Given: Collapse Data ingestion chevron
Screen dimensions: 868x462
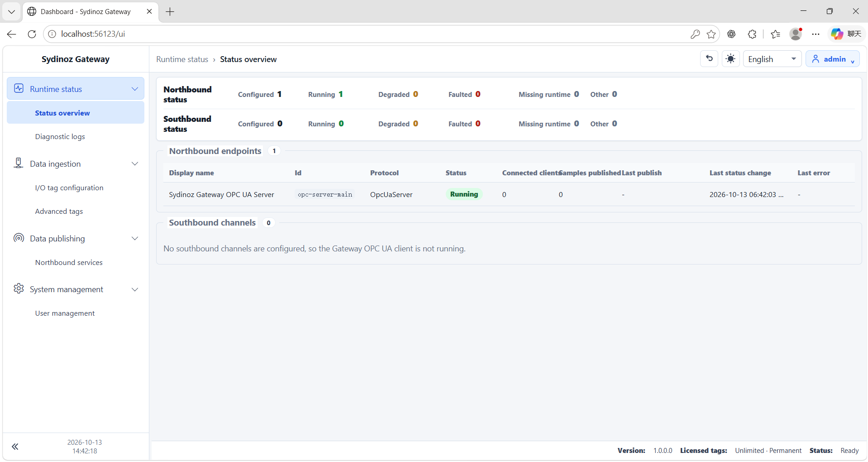Looking at the screenshot, I should [x=134, y=164].
